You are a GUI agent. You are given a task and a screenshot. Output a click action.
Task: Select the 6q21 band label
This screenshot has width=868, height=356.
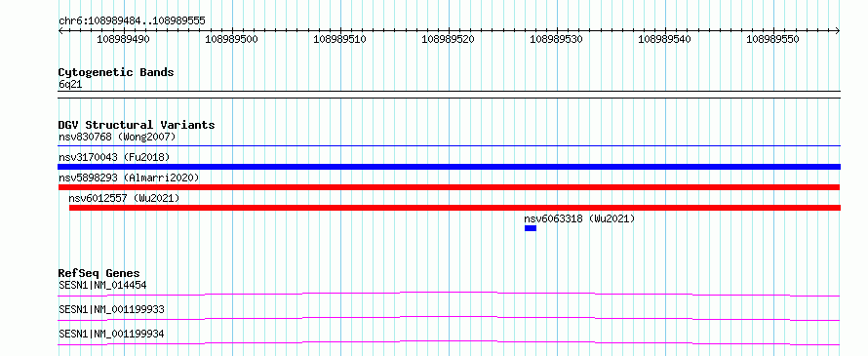point(70,85)
